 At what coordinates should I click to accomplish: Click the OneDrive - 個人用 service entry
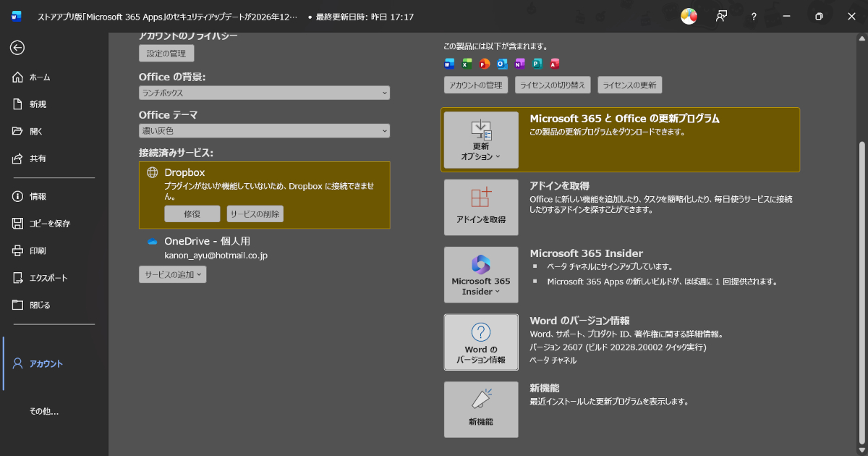click(x=207, y=241)
